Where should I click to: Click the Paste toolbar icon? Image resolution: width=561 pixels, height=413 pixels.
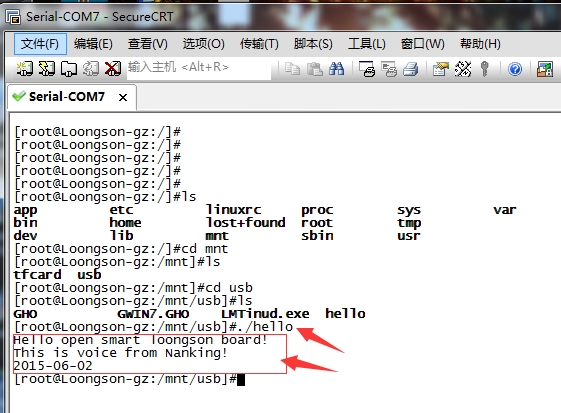pos(314,69)
